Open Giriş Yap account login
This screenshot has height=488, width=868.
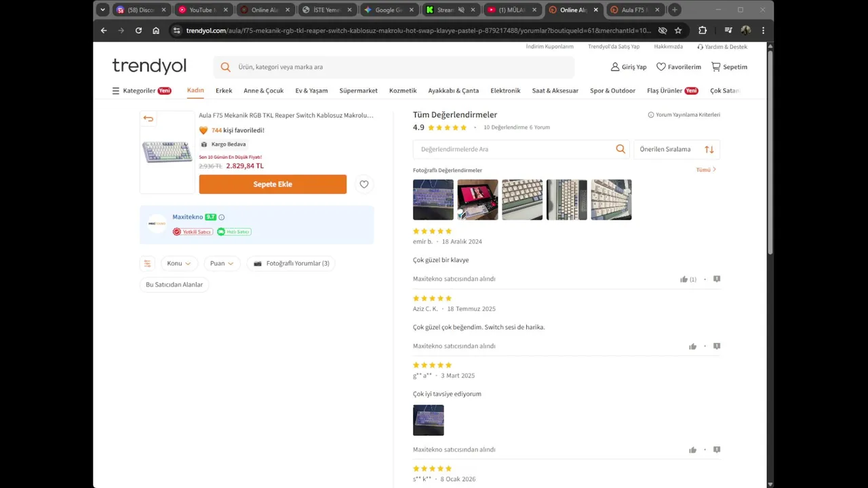(629, 67)
